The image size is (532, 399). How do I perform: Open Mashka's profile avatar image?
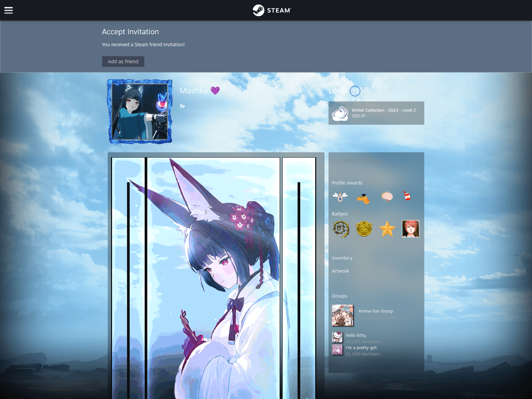[x=140, y=111]
